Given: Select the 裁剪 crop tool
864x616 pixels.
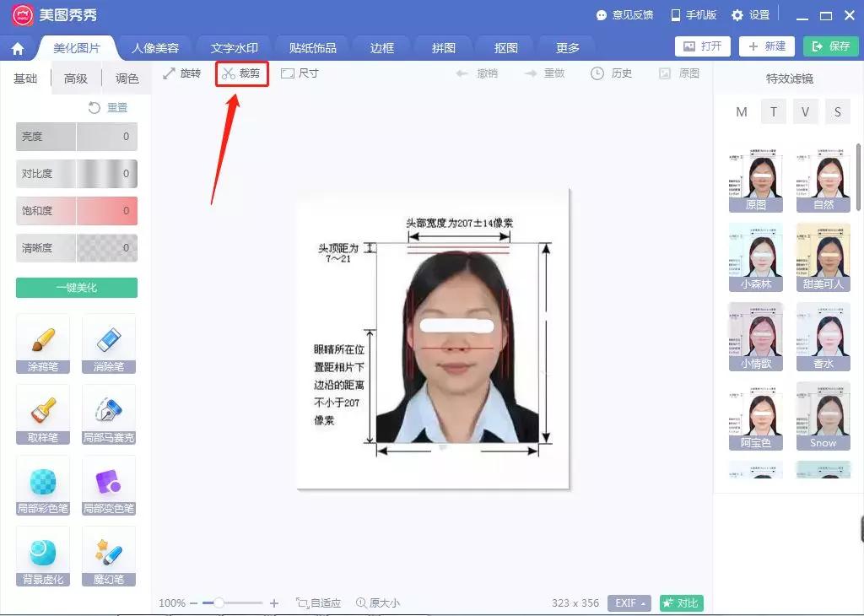Looking at the screenshot, I should (241, 73).
